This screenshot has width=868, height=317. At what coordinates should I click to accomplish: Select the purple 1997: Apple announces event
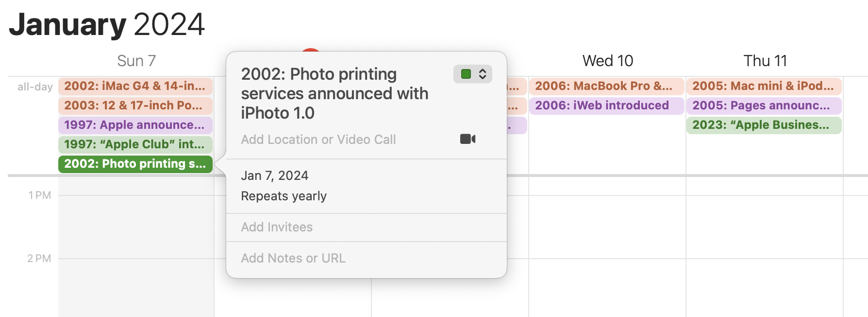point(135,125)
